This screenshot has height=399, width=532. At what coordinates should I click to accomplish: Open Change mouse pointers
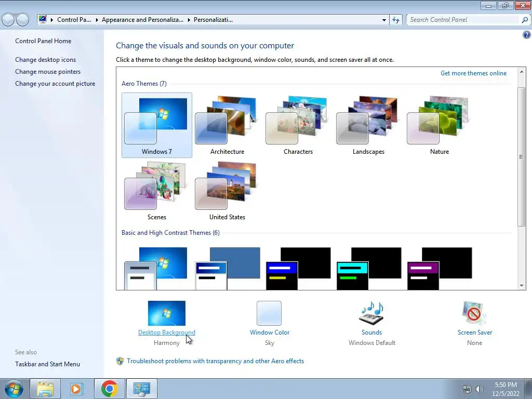pos(48,72)
